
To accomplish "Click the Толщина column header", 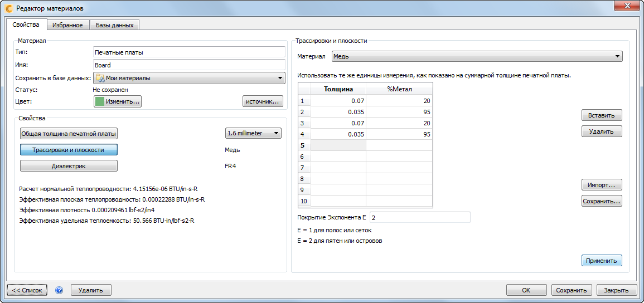I will [338, 89].
